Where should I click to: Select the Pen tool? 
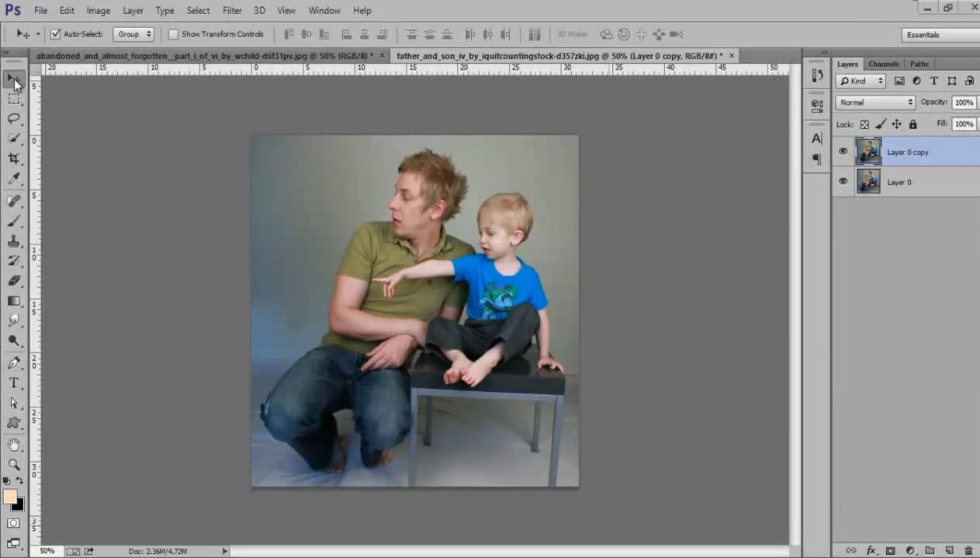tap(14, 363)
